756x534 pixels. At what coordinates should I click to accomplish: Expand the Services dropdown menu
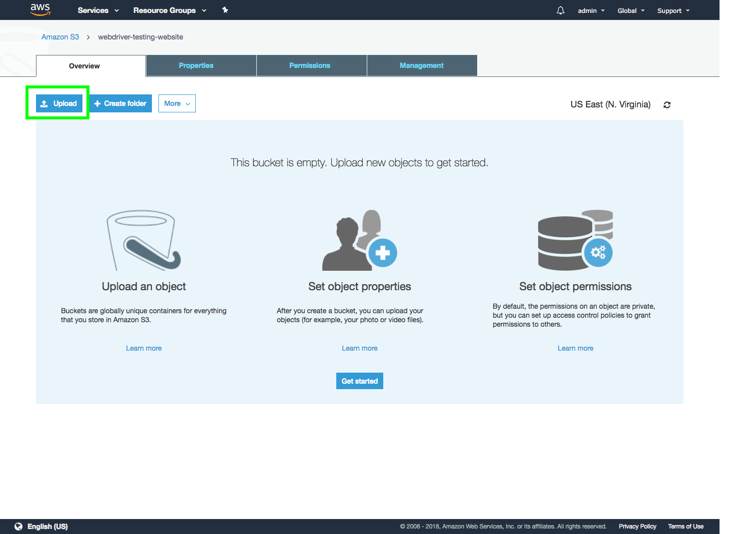(x=98, y=10)
